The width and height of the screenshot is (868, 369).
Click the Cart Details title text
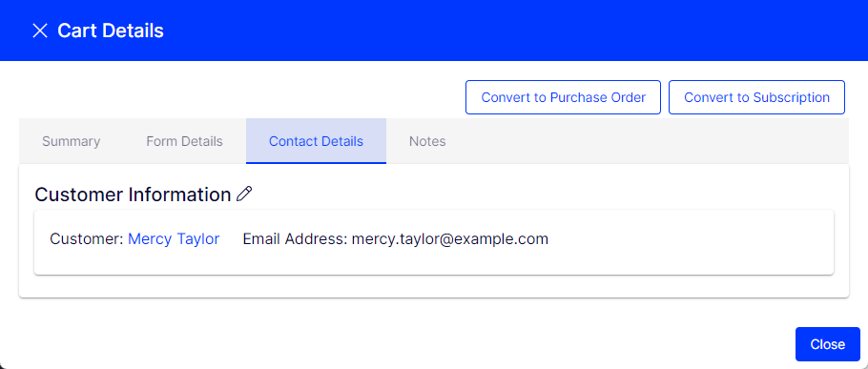[111, 31]
